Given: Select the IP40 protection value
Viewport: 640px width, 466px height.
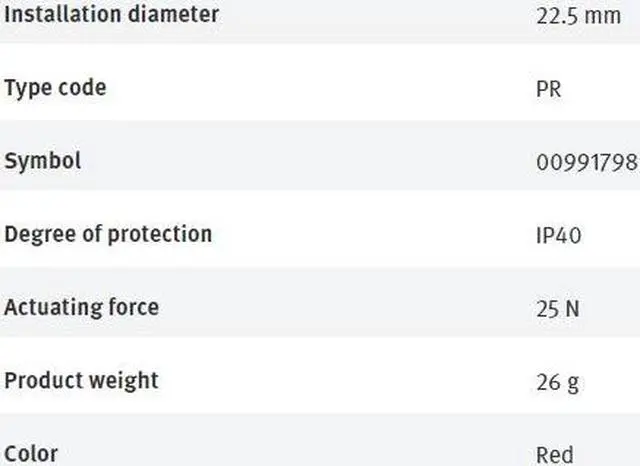Looking at the screenshot, I should (x=559, y=235).
